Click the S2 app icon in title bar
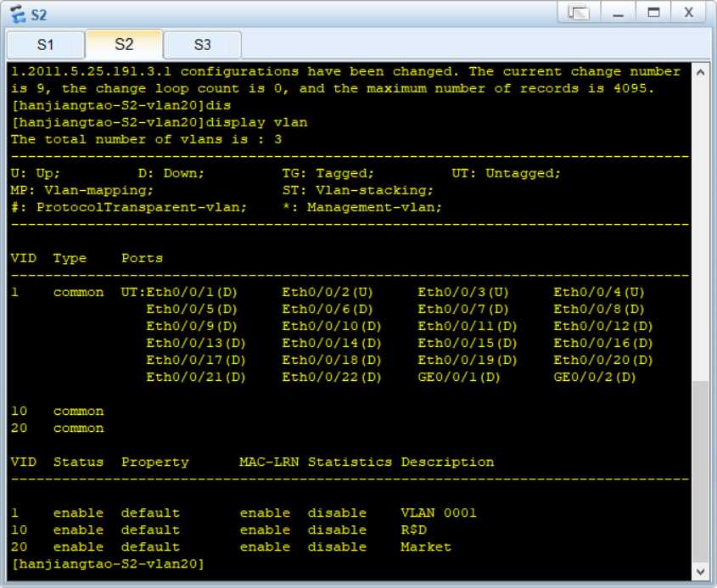 (x=18, y=14)
